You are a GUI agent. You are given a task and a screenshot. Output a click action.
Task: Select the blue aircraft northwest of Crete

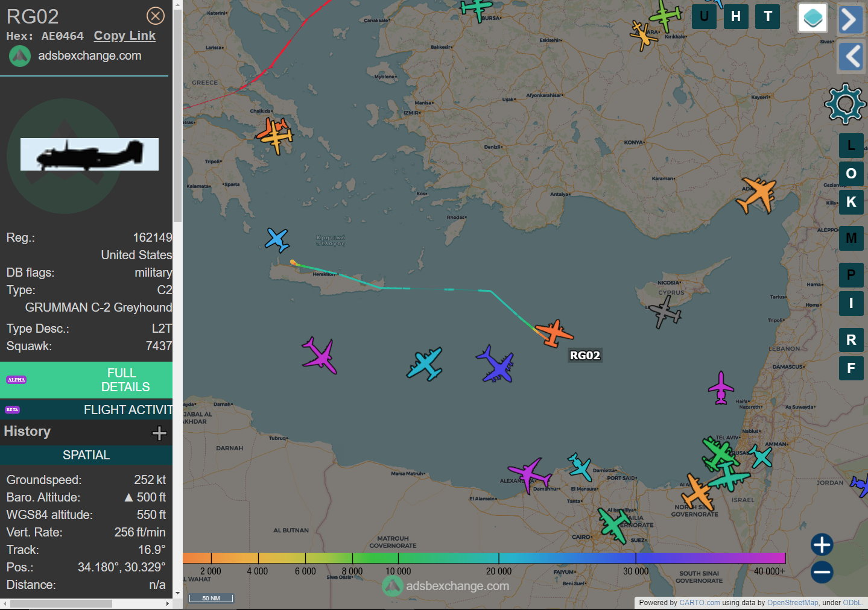click(277, 240)
